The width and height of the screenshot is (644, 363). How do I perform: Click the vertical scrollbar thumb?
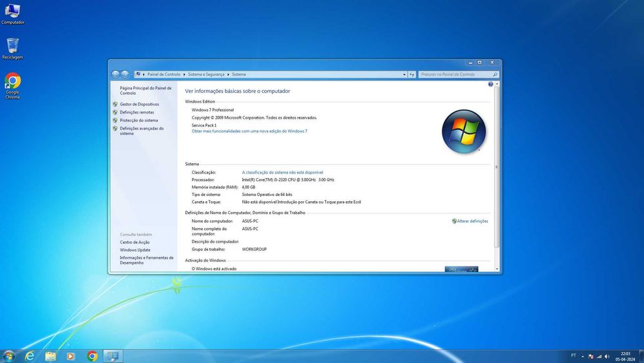tap(497, 167)
